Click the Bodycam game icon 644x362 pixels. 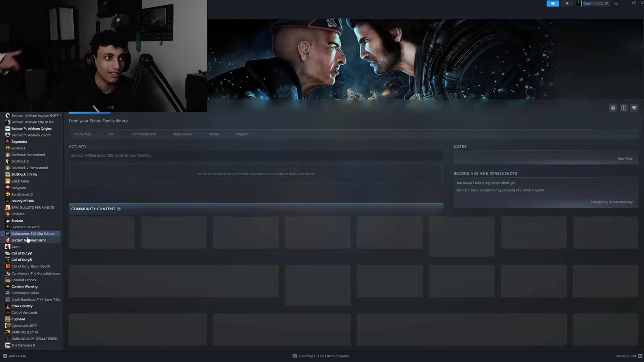coord(8,188)
